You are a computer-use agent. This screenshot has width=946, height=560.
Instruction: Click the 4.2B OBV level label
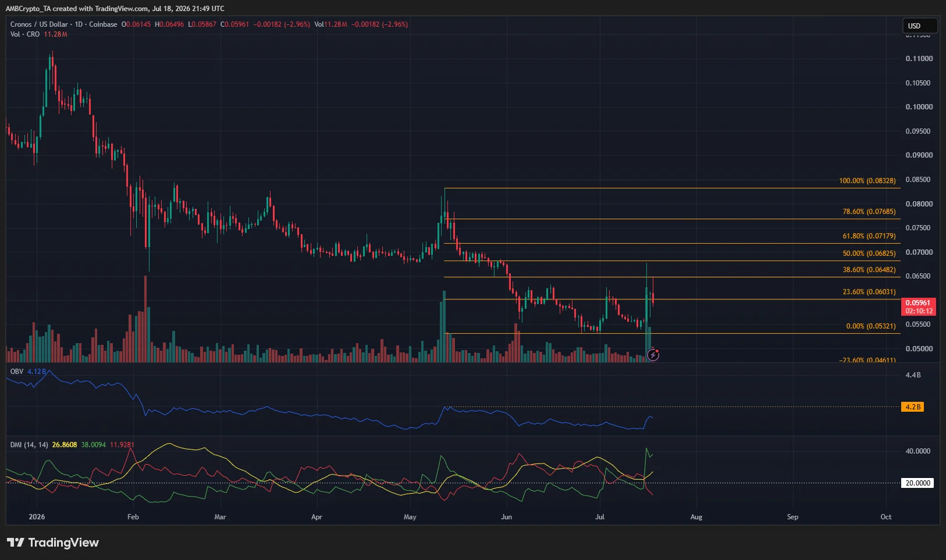[x=913, y=407]
